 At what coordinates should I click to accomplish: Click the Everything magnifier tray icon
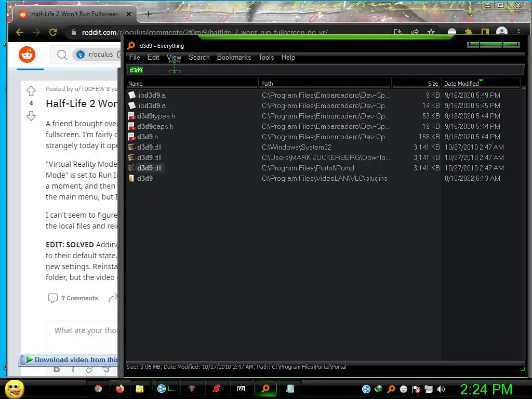coord(391,389)
